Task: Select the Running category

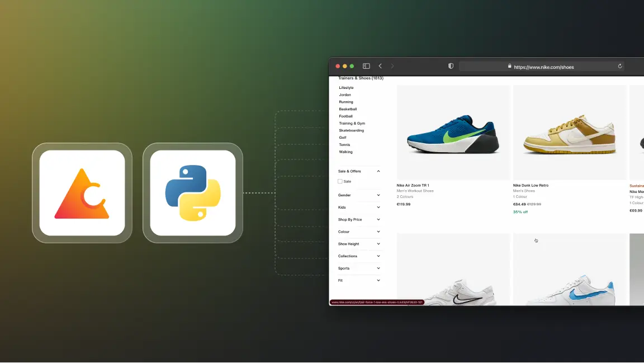Action: [346, 102]
